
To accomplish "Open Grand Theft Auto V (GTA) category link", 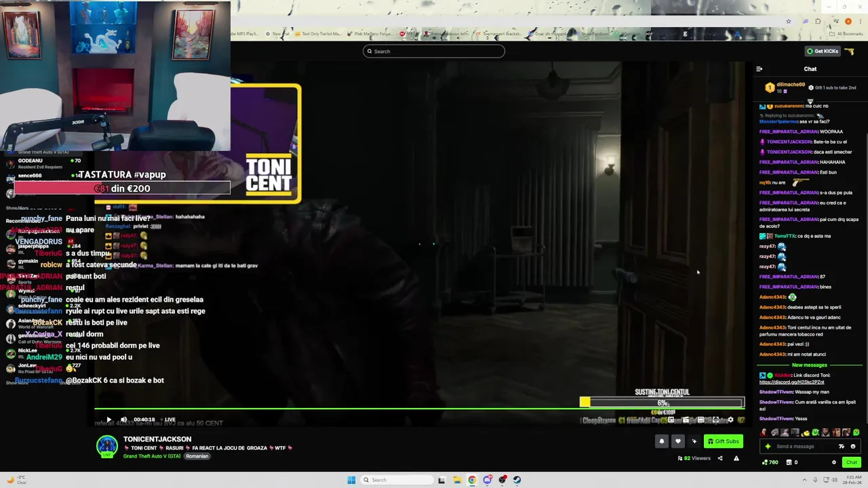I will (x=152, y=456).
